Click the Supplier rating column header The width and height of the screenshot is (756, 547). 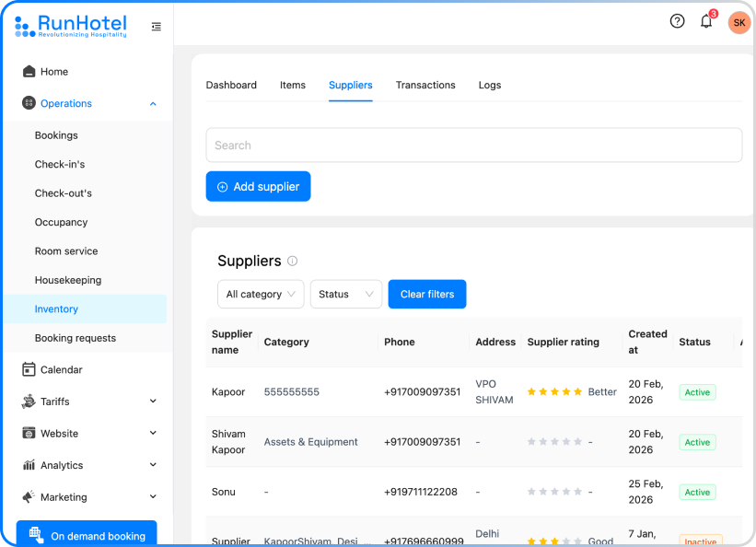564,342
